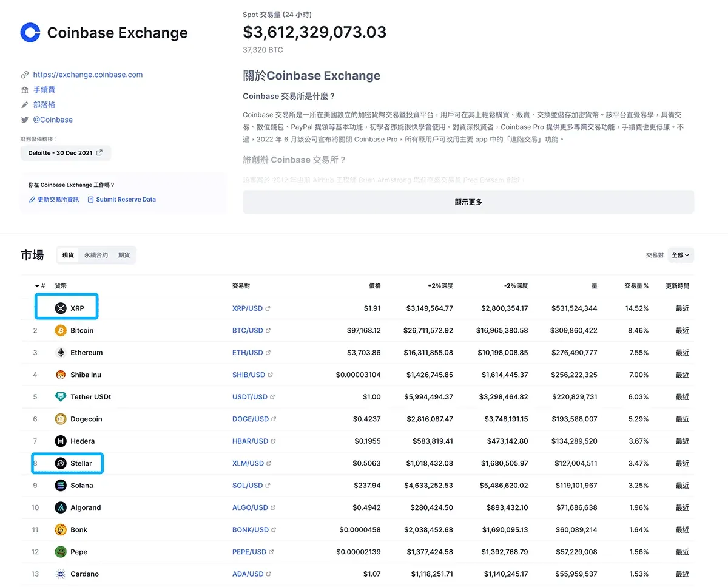Click the Dogecoin coin icon
Screen dimensions: 728x587
click(60, 419)
